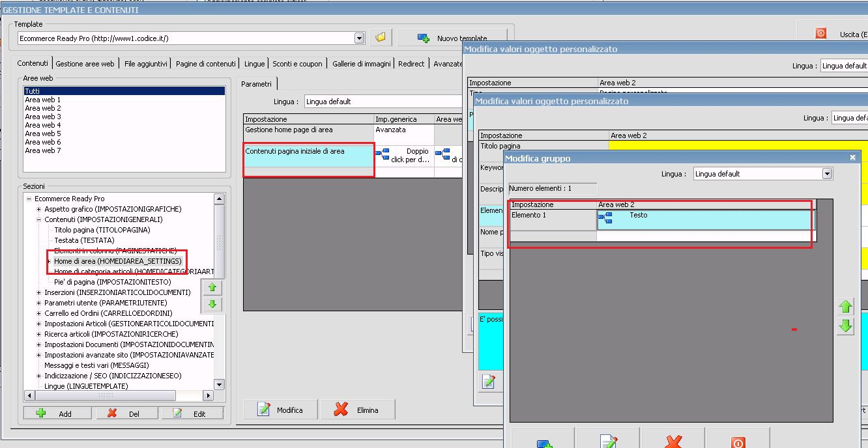The image size is (868, 448).
Task: Click the Modifica button below Parametri
Action: click(281, 410)
